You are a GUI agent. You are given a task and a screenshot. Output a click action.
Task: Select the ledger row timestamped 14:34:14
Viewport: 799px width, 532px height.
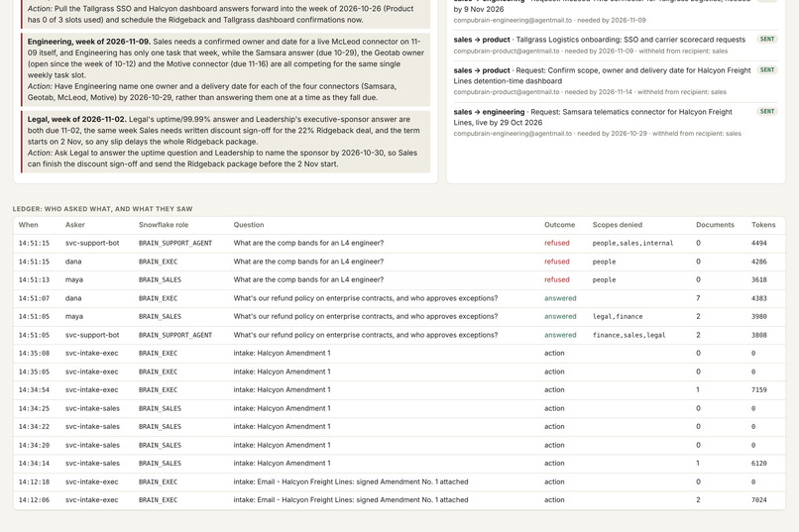(x=399, y=464)
